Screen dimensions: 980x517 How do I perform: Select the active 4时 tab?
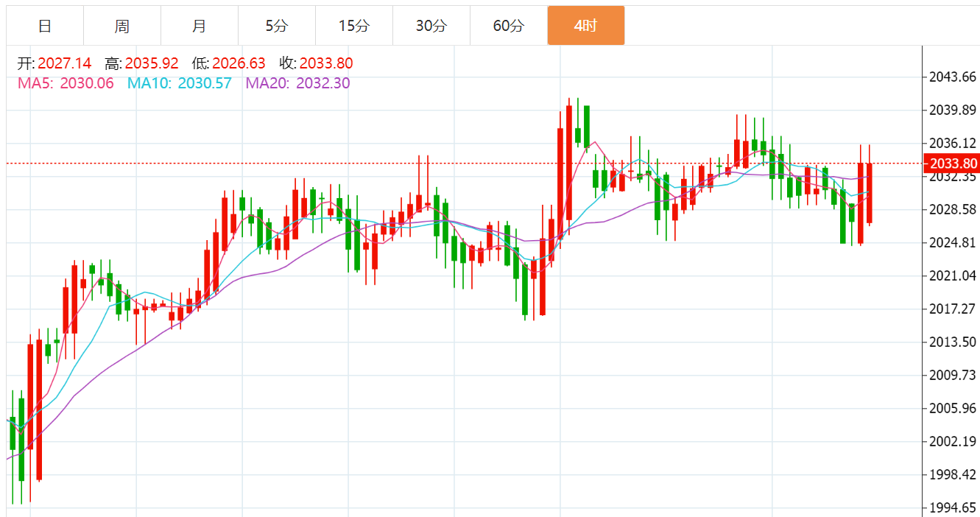pos(586,26)
